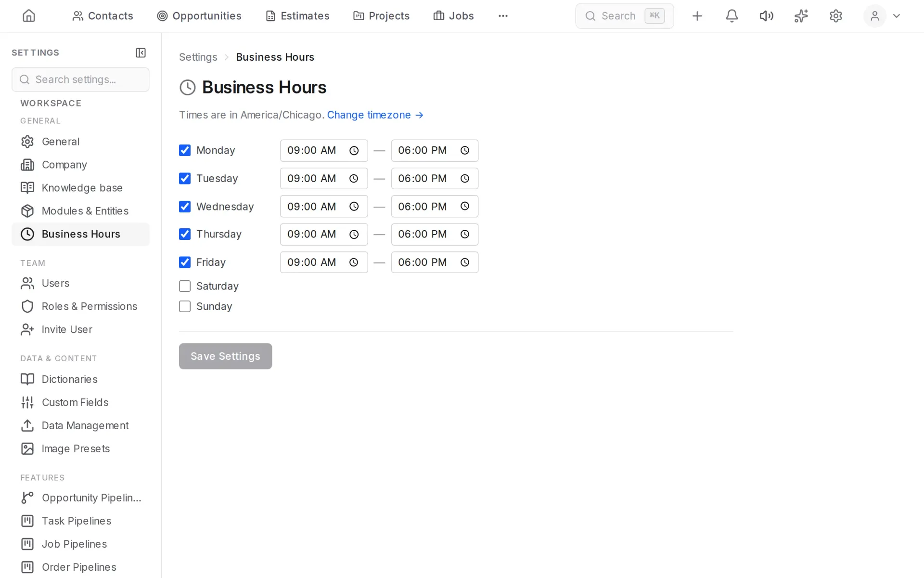Click the global Search box
Screen dimensions: 924x578
624,16
